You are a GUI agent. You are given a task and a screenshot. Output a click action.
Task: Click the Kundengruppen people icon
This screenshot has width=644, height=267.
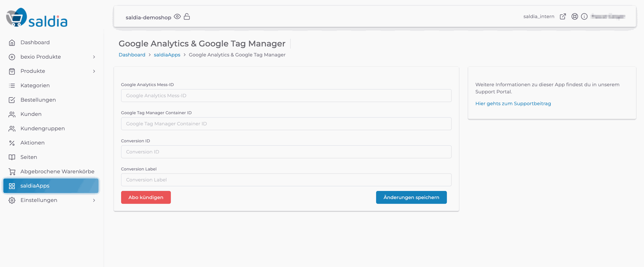(12, 129)
